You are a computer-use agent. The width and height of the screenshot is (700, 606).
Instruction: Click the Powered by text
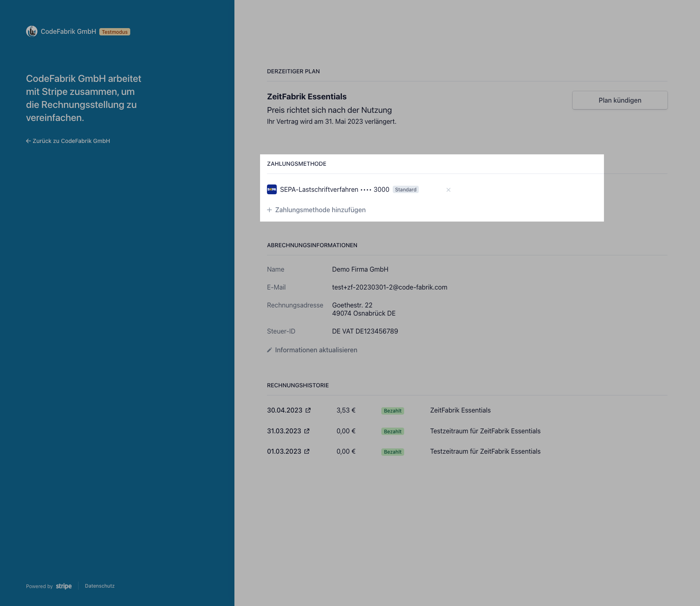39,586
